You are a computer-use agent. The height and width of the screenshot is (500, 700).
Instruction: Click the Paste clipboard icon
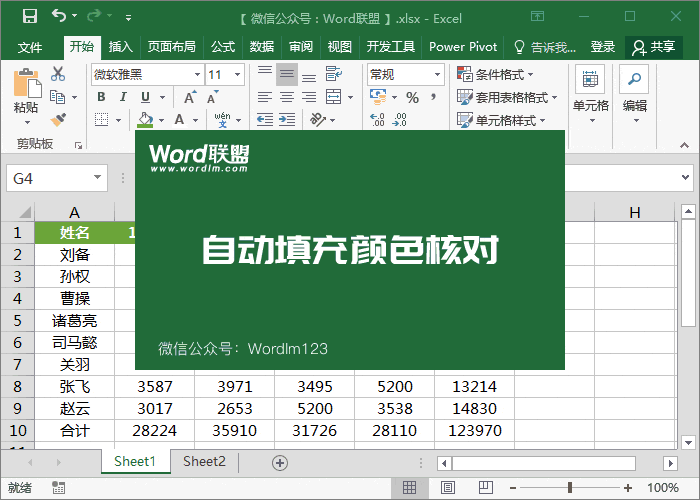tap(27, 83)
